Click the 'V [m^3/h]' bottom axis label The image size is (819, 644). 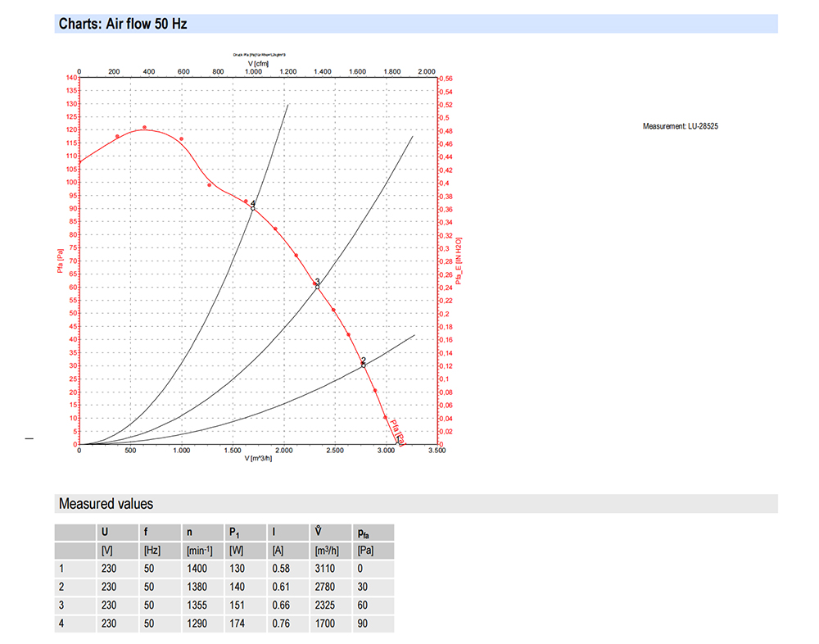tap(258, 459)
